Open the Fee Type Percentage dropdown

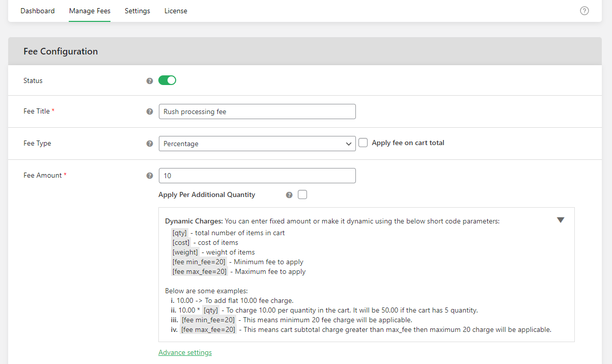pos(257,144)
